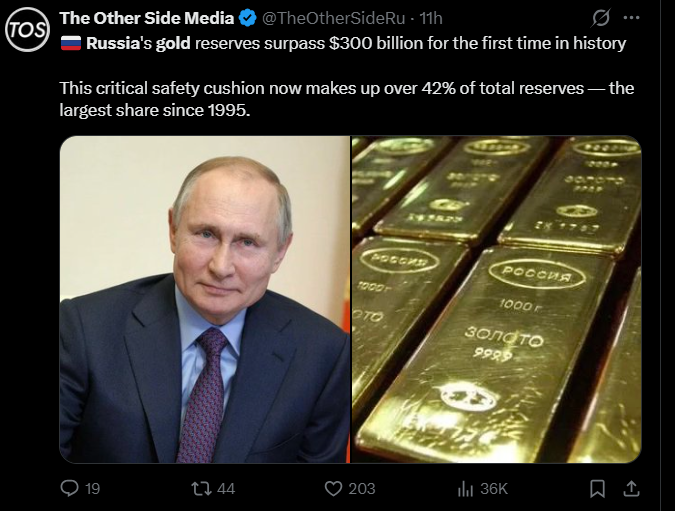675x511 pixels.
Task: Click the reply speech-bubble icon
Action: click(x=69, y=488)
